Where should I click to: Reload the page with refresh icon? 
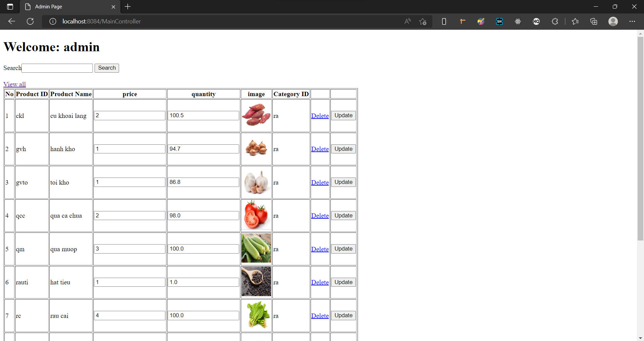(30, 21)
